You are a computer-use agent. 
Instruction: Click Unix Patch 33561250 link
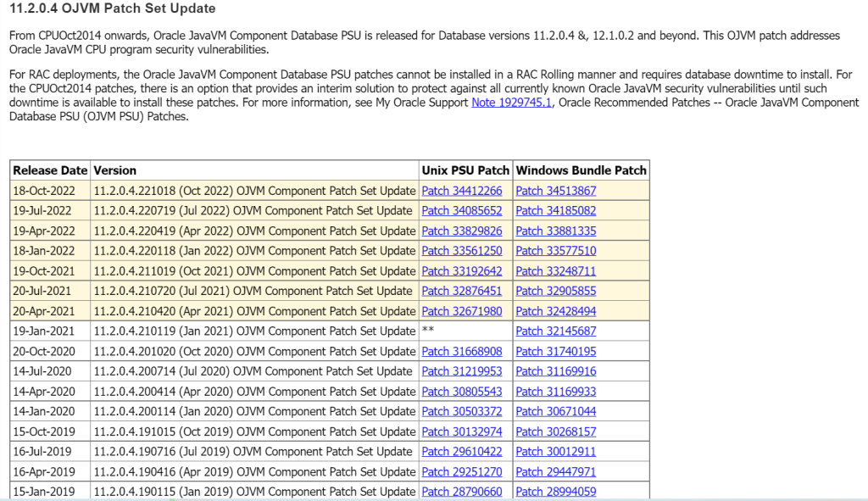[x=462, y=251]
